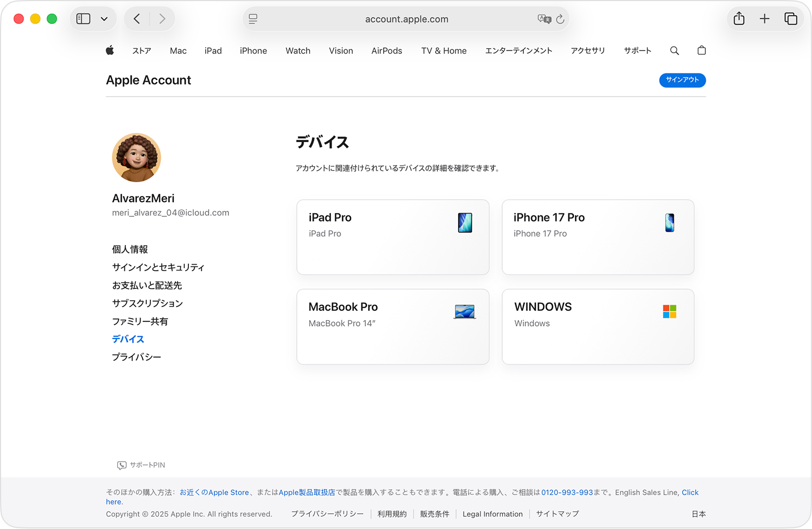Show tab overview using the tabs icon
The height and width of the screenshot is (529, 812).
point(791,18)
